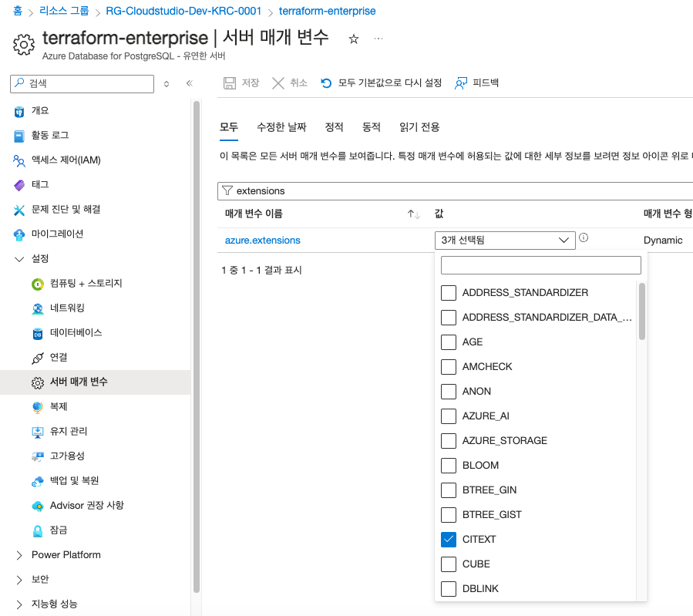The height and width of the screenshot is (616, 693).
Task: Open 유지 관리 monitor icon
Action: (38, 432)
